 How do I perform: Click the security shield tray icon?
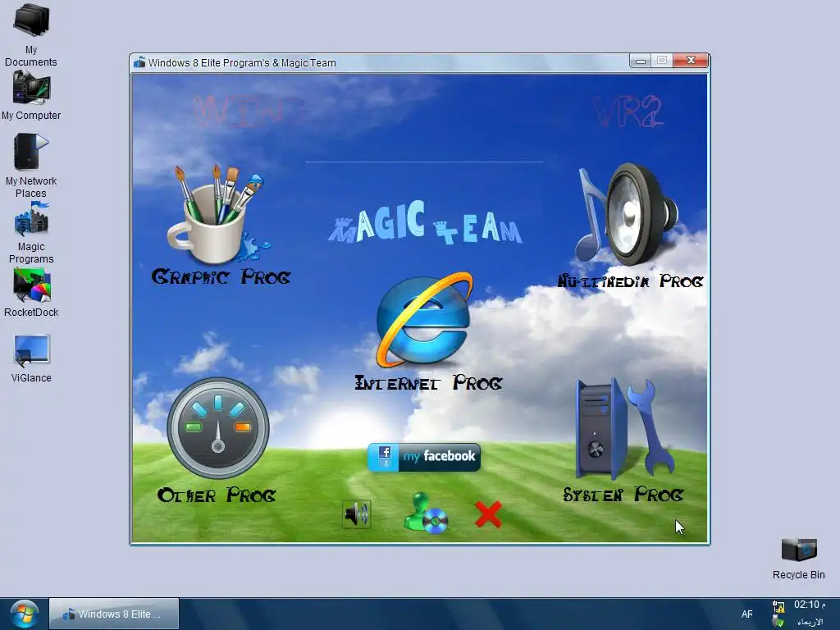778,623
